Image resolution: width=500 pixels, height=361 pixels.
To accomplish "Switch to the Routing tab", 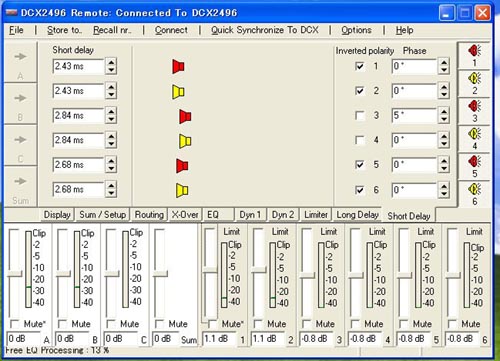I will [149, 215].
